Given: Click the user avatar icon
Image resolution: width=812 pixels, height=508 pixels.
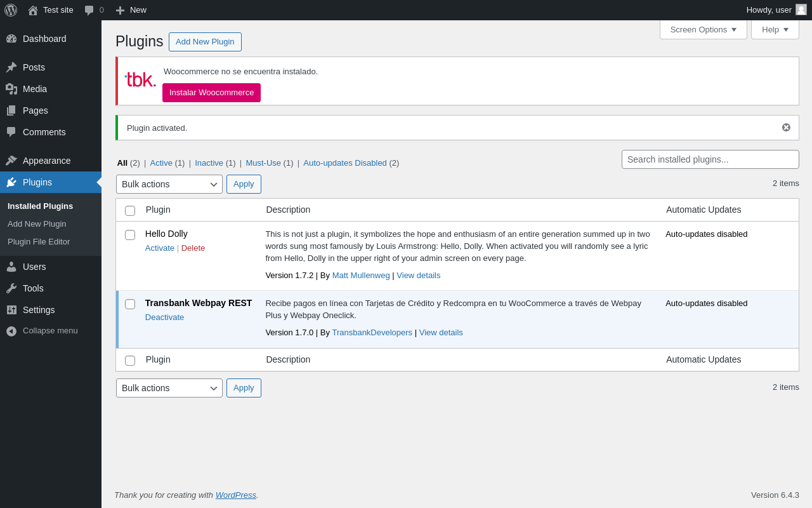Looking at the screenshot, I should pyautogui.click(x=801, y=10).
